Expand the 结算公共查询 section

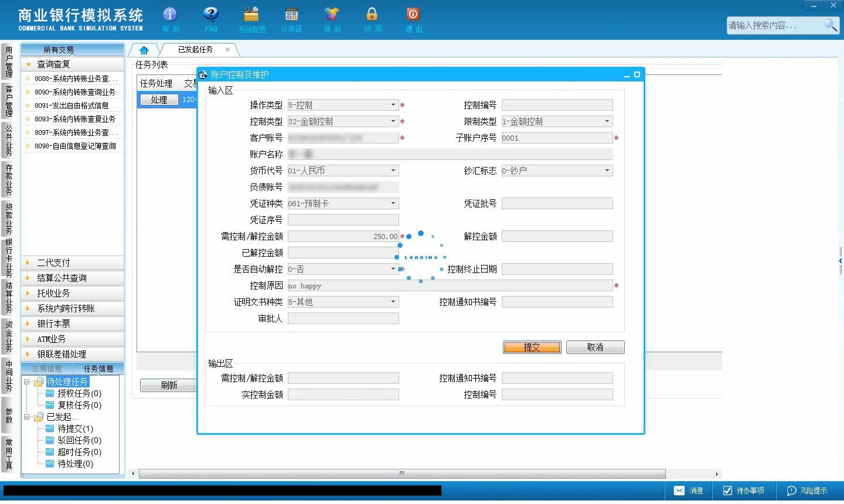click(72, 278)
